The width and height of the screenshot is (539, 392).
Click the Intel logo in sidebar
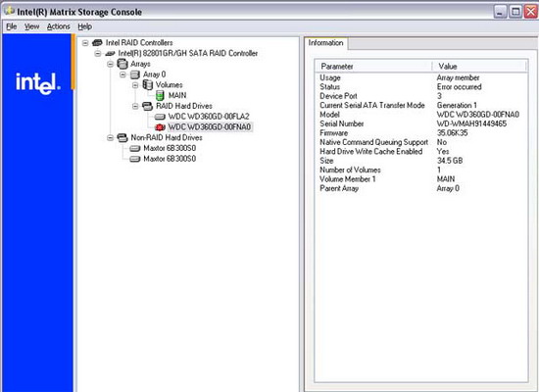(x=38, y=83)
